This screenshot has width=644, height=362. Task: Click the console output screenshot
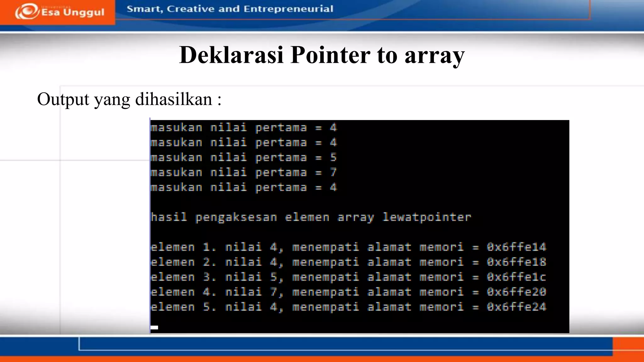(x=359, y=226)
